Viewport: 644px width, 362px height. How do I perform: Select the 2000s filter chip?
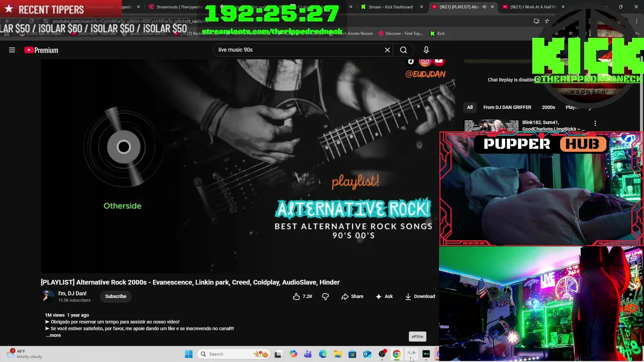[x=548, y=107]
